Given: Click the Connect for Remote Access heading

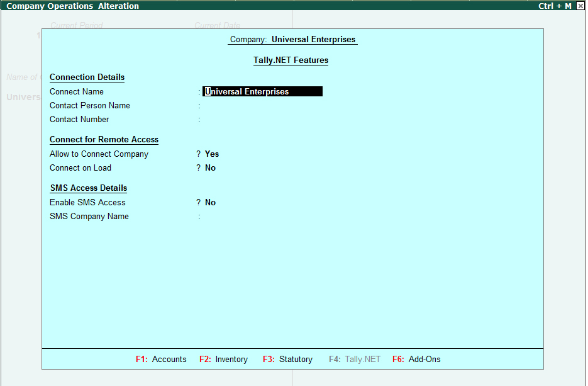Looking at the screenshot, I should (103, 139).
